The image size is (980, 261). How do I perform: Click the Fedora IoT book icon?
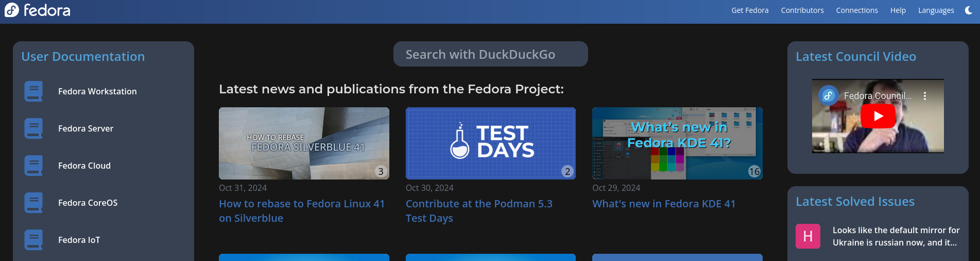point(33,240)
